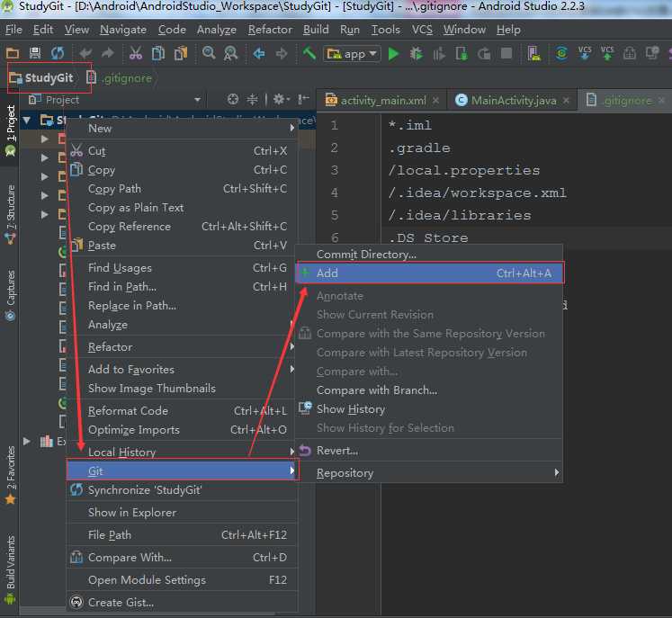Click the Debug app bug icon

pyautogui.click(x=416, y=54)
